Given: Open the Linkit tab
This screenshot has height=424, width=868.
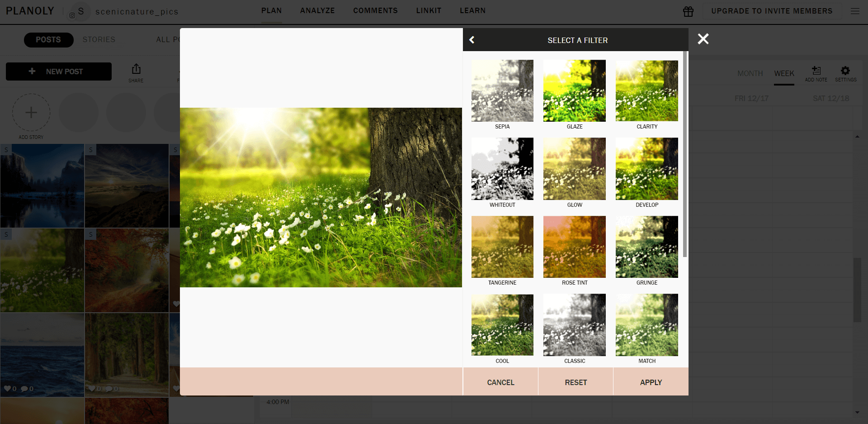Looking at the screenshot, I should (429, 10).
